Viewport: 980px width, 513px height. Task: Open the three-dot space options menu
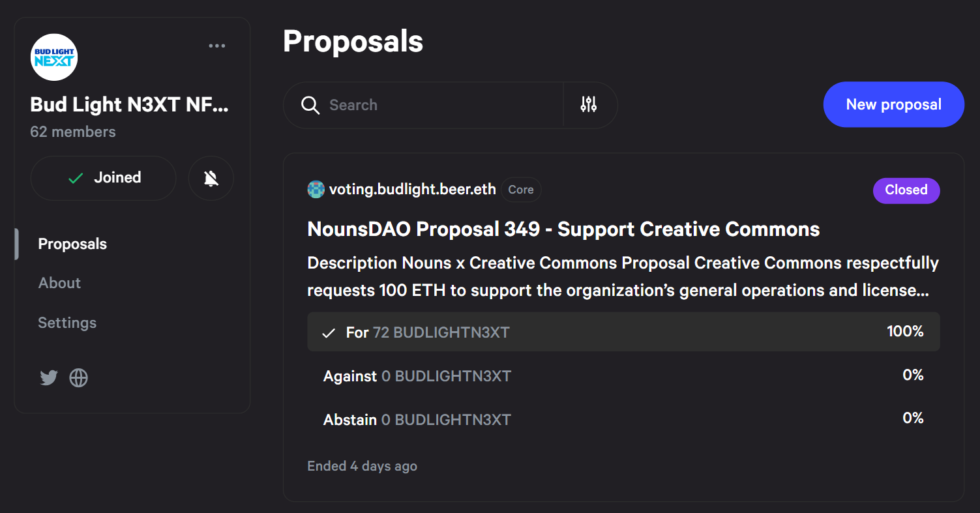pyautogui.click(x=217, y=46)
